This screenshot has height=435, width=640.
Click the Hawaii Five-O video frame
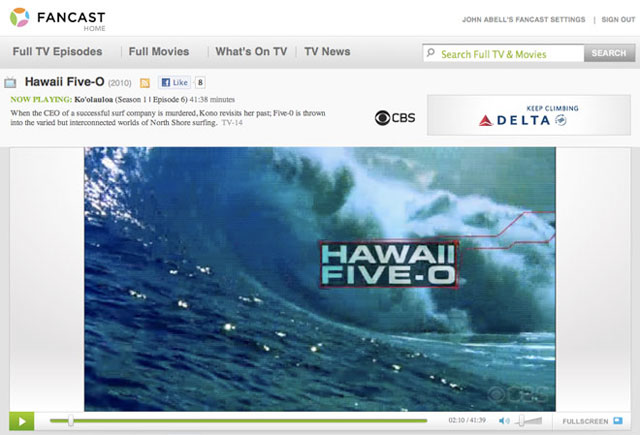320,279
